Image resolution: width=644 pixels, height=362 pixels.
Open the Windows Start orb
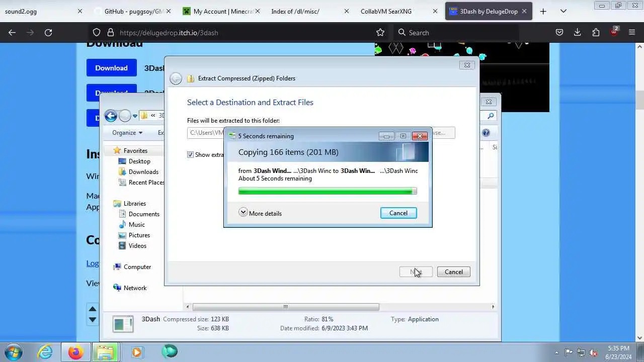click(x=14, y=352)
